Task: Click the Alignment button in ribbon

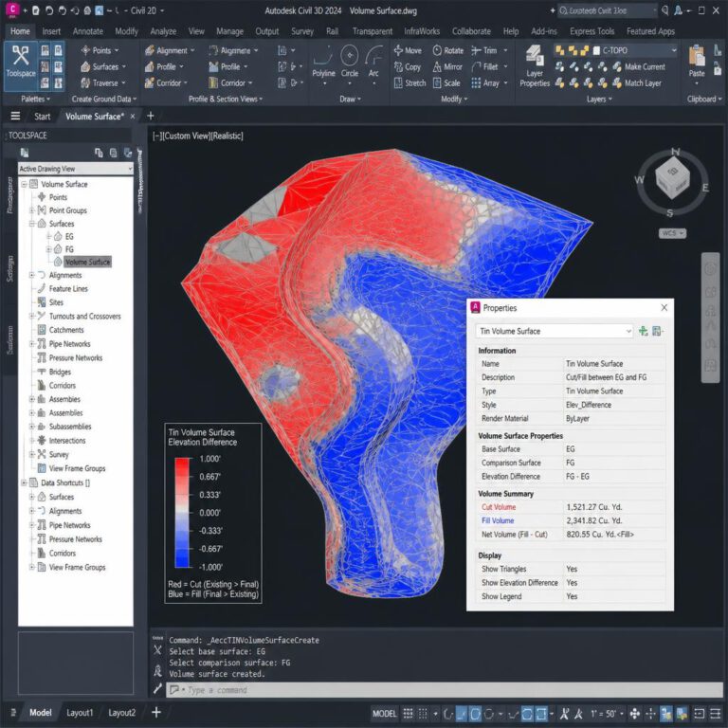Action: pyautogui.click(x=169, y=50)
